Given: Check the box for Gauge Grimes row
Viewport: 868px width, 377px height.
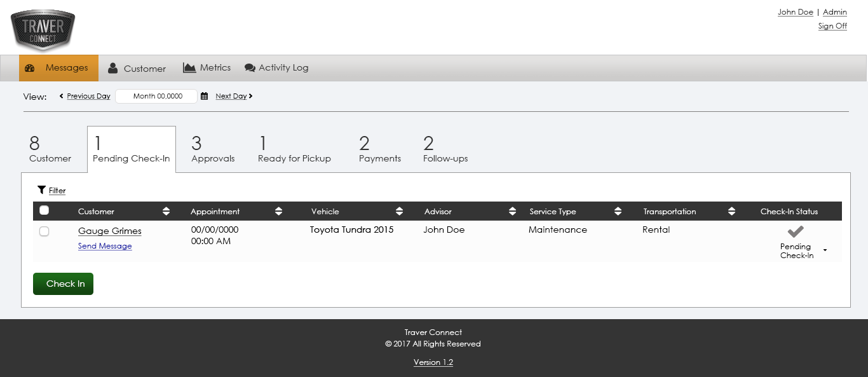Looking at the screenshot, I should coord(44,231).
